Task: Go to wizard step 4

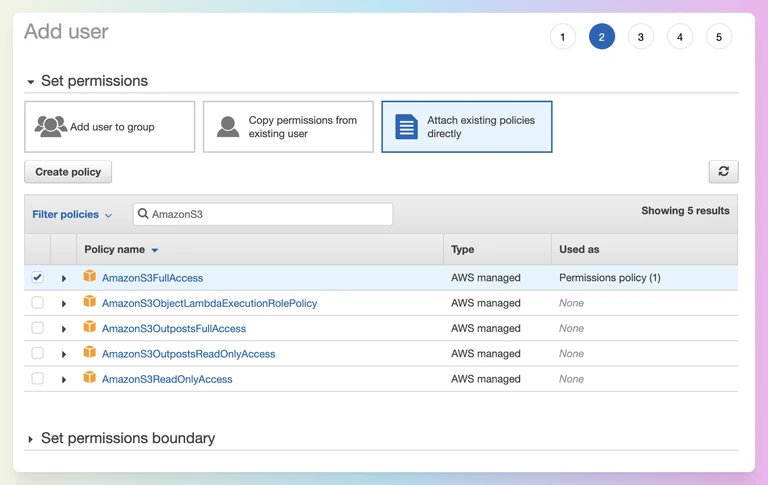Action: point(680,37)
